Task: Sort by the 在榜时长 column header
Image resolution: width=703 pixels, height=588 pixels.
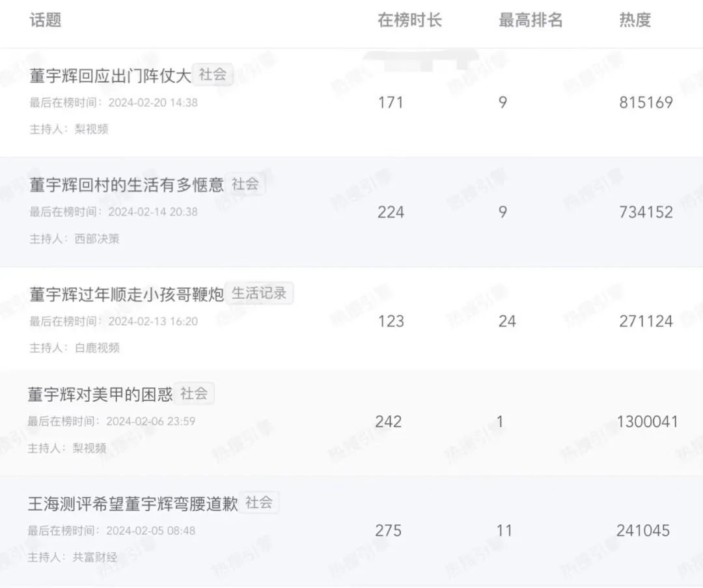Action: click(410, 20)
